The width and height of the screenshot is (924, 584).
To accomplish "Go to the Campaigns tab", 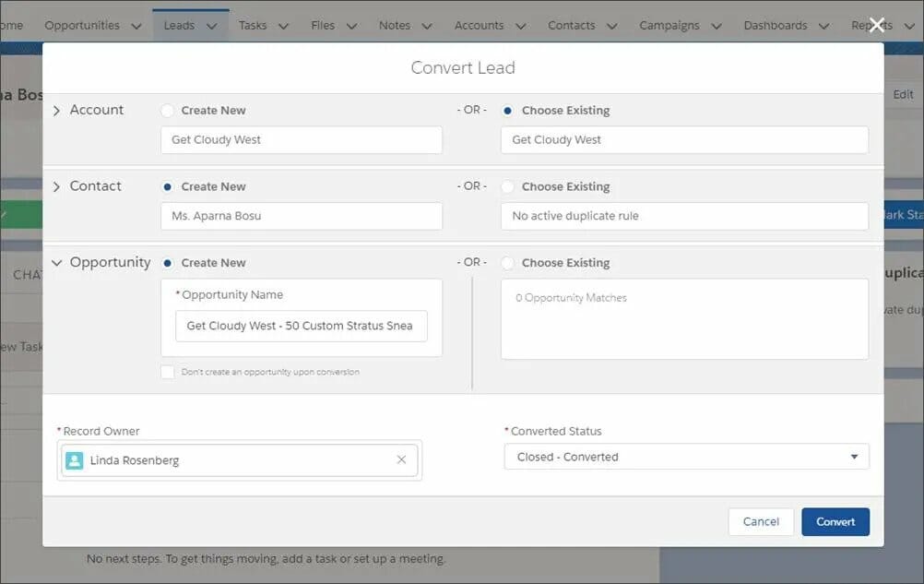I will [669, 25].
